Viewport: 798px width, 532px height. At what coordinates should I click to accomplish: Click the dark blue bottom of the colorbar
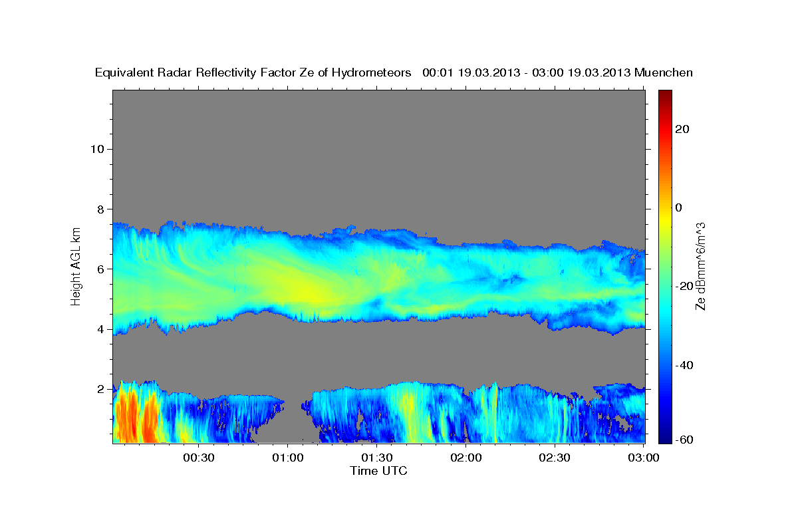pos(664,436)
